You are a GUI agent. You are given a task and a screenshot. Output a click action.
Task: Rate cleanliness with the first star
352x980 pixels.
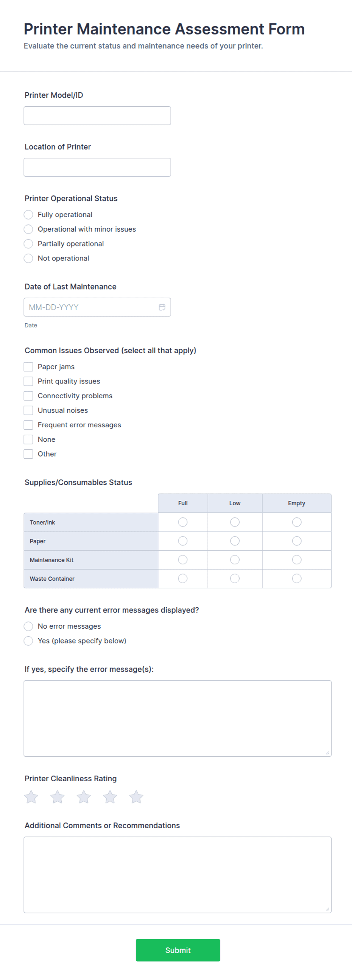point(31,797)
